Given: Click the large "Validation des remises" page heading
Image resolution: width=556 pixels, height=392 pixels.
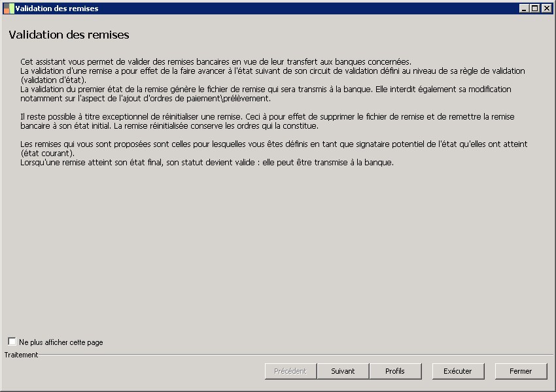Looking at the screenshot, I should click(x=69, y=34).
